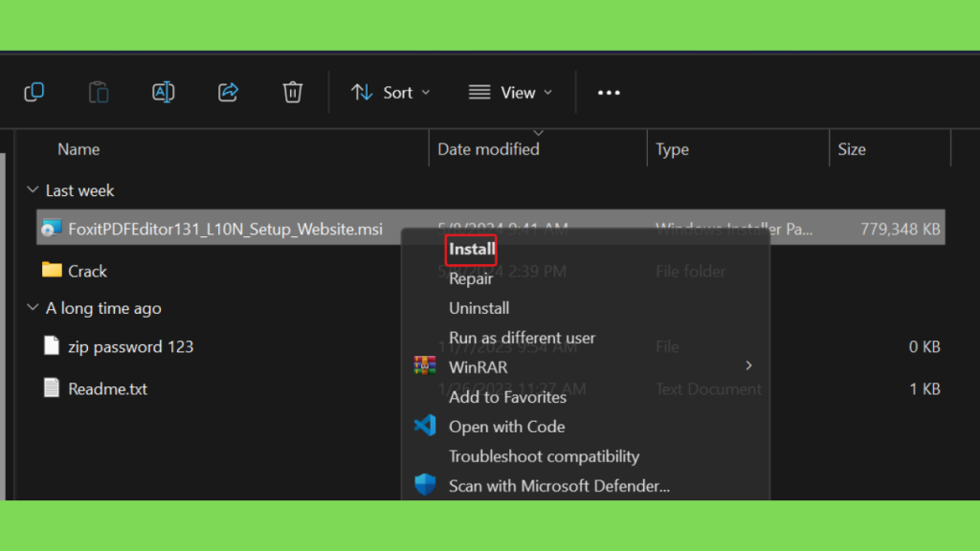The width and height of the screenshot is (980, 551).
Task: Choose Uninstall from the context menu
Action: point(479,308)
